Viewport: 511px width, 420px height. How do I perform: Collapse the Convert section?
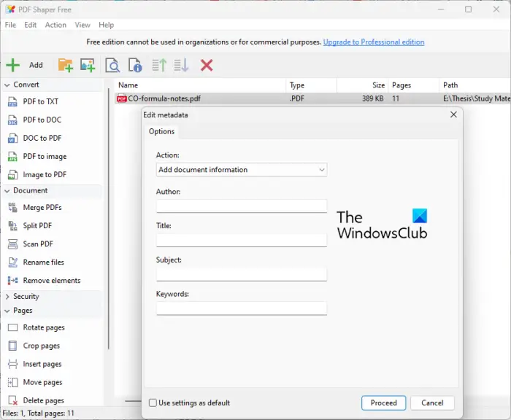coord(7,85)
